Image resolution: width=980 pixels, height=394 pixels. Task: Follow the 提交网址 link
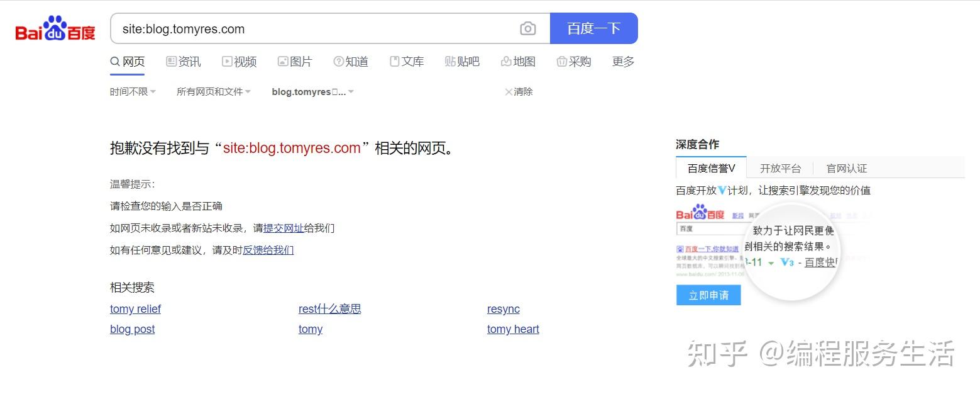(284, 228)
